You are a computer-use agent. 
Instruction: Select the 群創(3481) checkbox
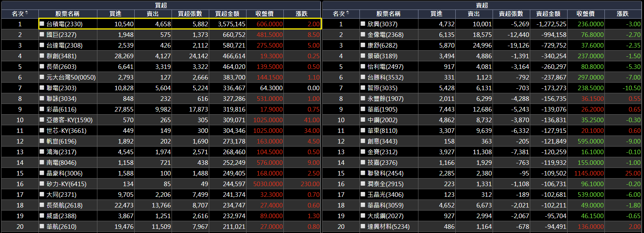tap(42, 56)
